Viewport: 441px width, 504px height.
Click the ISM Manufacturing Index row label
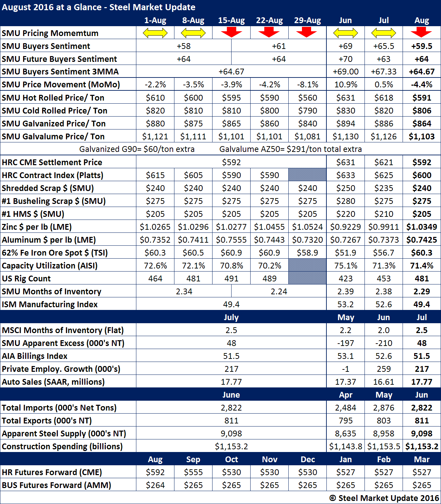pos(50,305)
